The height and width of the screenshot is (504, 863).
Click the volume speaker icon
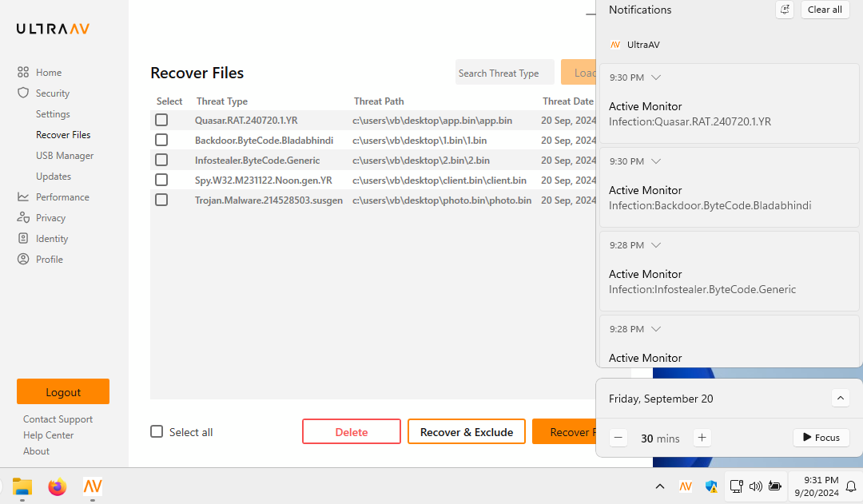pyautogui.click(x=756, y=486)
